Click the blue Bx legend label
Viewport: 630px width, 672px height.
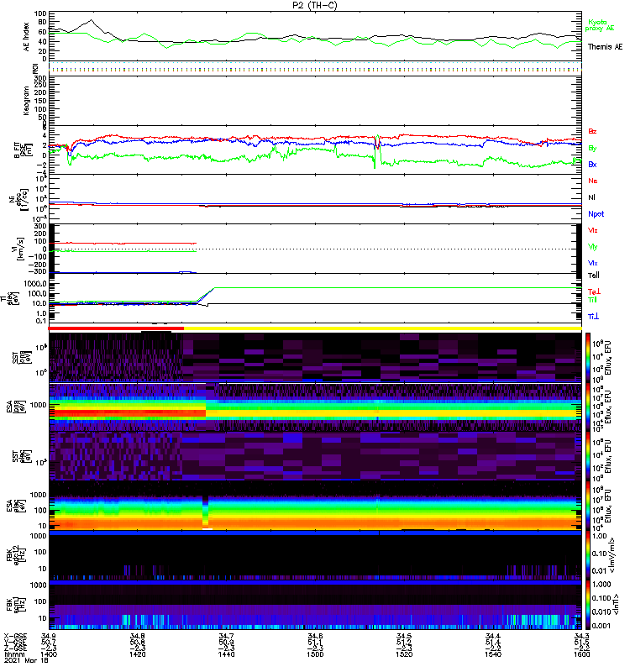point(592,164)
